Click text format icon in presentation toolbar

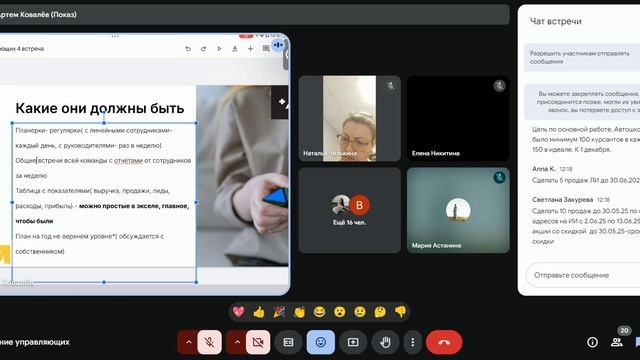coord(235,49)
